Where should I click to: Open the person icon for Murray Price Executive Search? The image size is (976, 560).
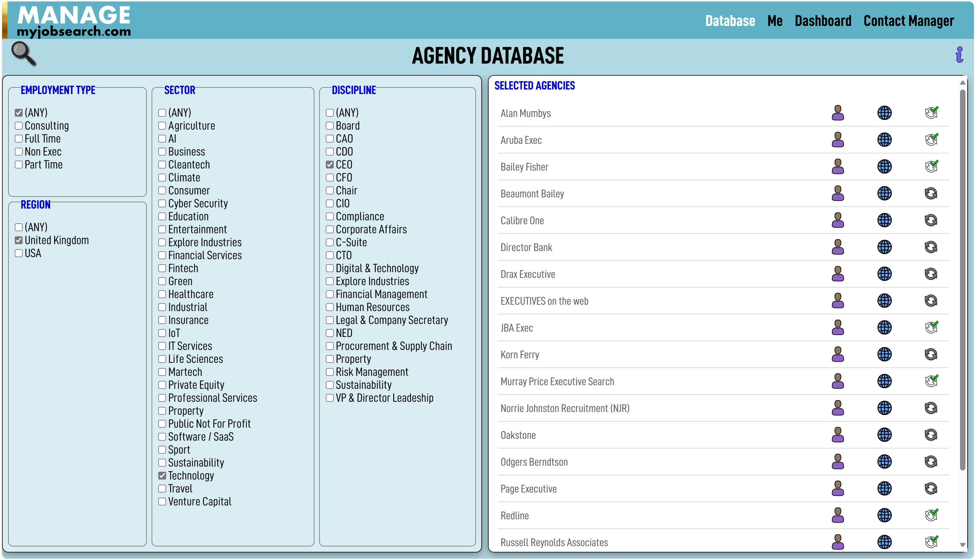(838, 382)
